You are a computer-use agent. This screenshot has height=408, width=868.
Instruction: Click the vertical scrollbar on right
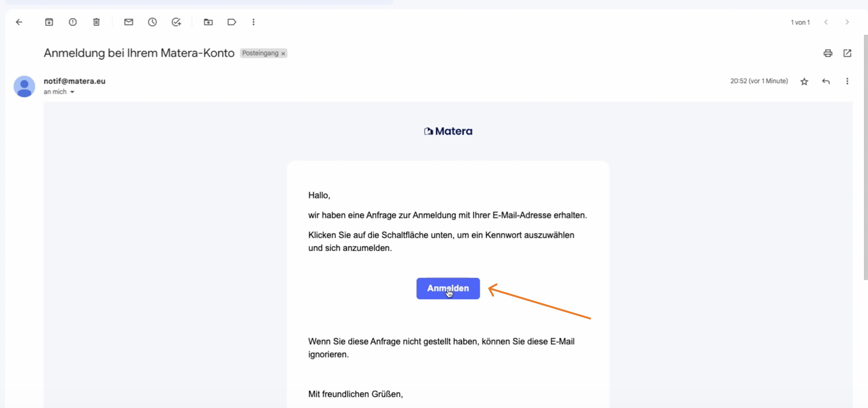point(865,157)
